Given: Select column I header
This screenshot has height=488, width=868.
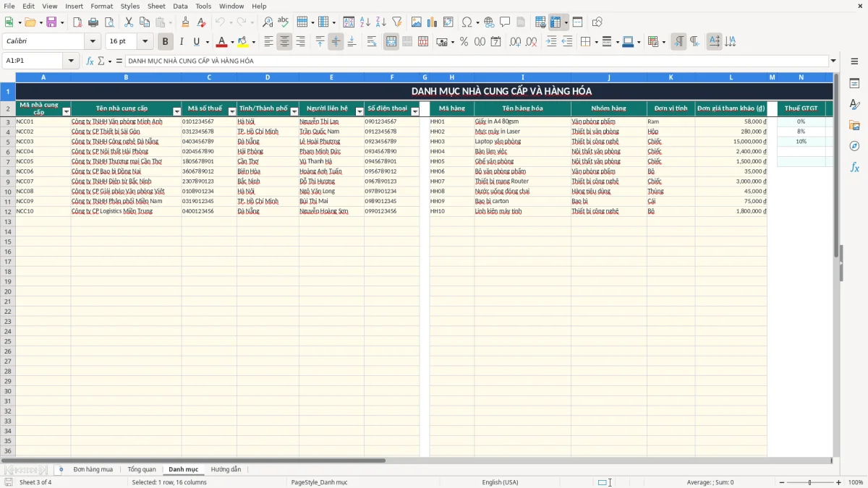Looking at the screenshot, I should 523,77.
